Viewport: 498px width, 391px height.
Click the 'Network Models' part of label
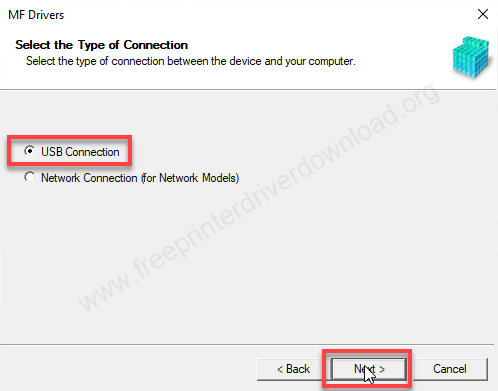pyautogui.click(x=198, y=178)
